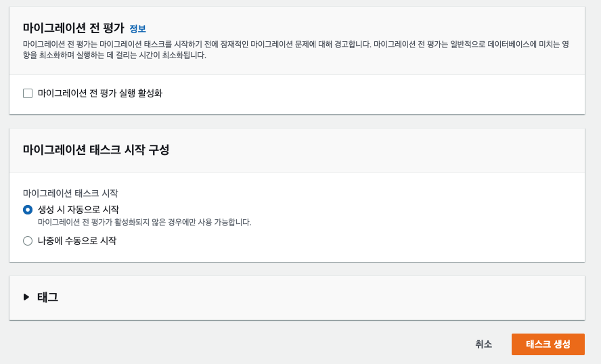Cancel using the 취소 button
601x364 pixels.
[483, 344]
